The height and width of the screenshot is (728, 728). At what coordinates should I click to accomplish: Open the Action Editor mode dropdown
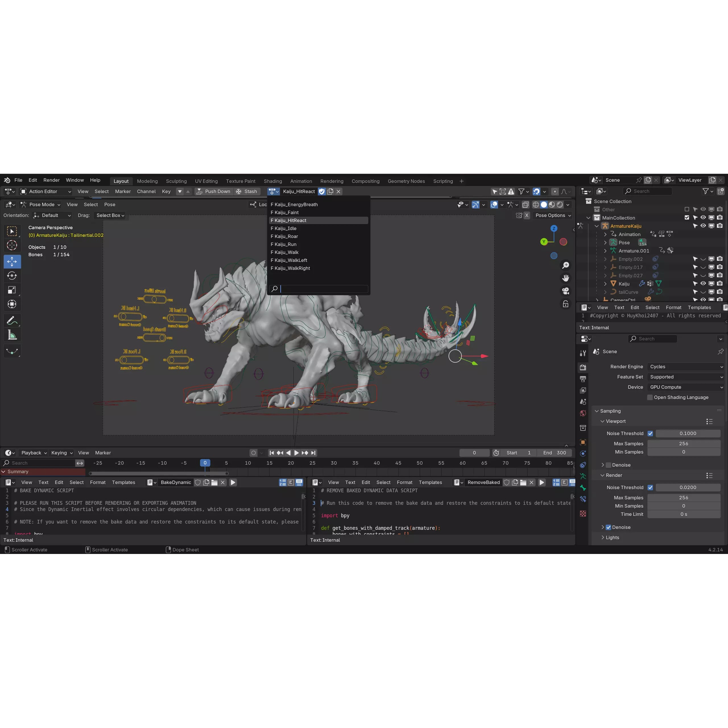45,191
